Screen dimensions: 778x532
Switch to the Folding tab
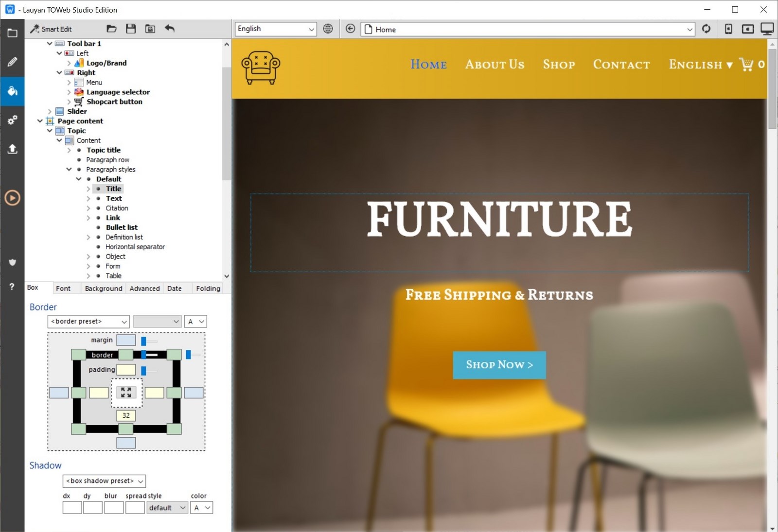tap(208, 288)
